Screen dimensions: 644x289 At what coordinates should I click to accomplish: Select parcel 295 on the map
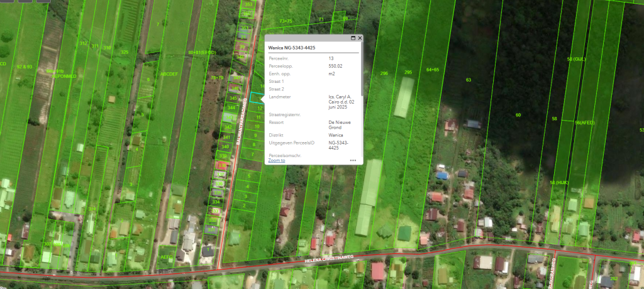coord(408,73)
